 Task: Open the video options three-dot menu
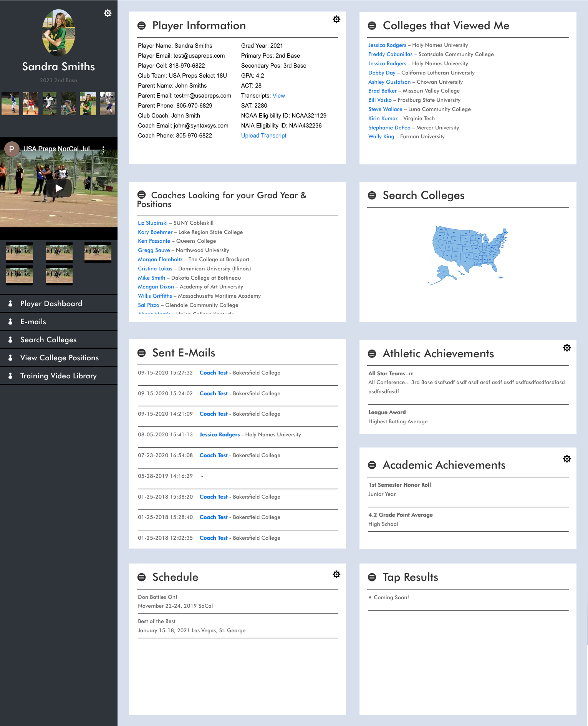tap(103, 149)
